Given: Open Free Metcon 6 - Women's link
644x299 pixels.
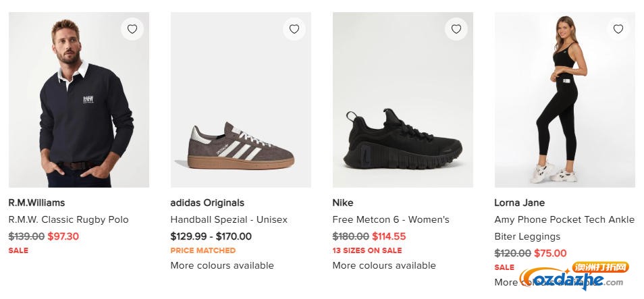Looking at the screenshot, I should coord(391,219).
